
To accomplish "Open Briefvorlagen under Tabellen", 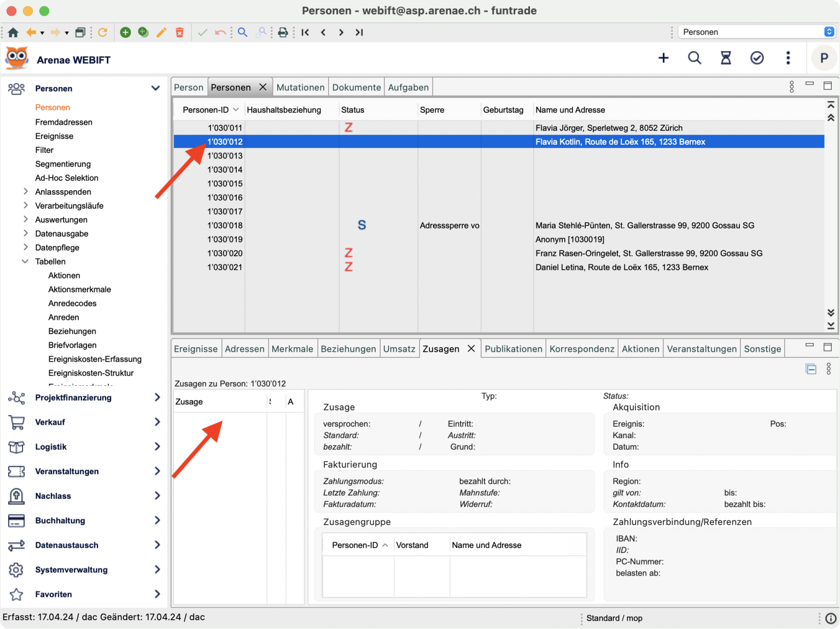I will click(72, 345).
